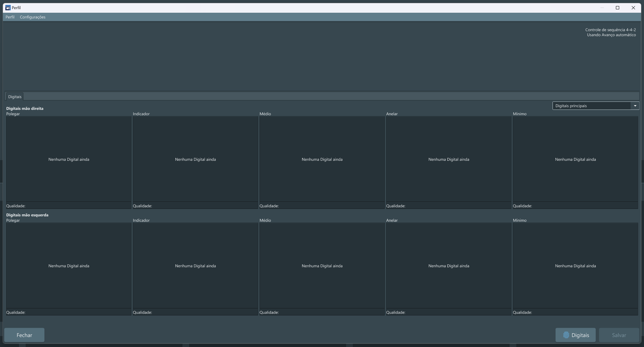Select left hand Polegar fingerprint box
644x347 pixels.
coord(69,266)
